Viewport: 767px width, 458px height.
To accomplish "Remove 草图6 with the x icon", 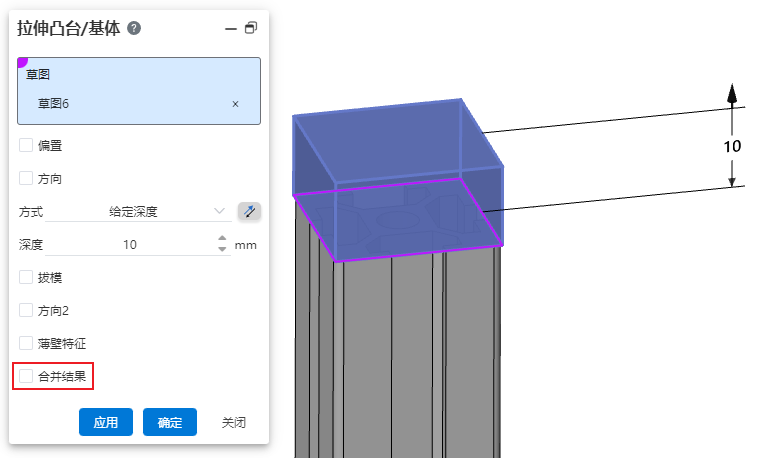I will point(235,104).
